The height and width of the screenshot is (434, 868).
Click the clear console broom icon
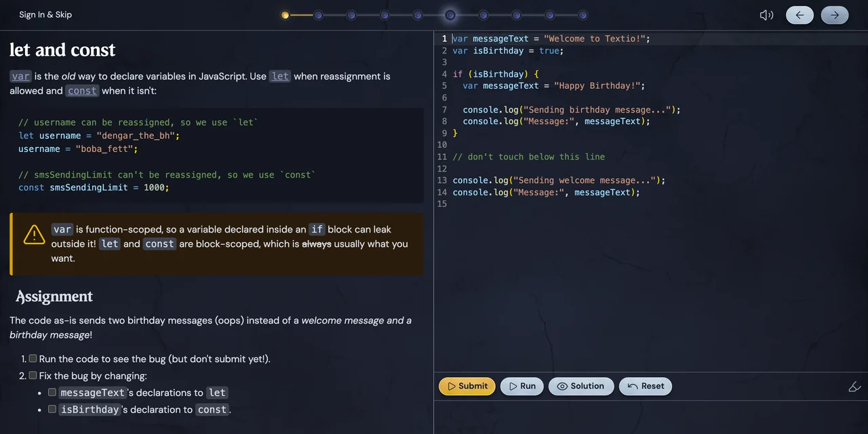coord(854,387)
